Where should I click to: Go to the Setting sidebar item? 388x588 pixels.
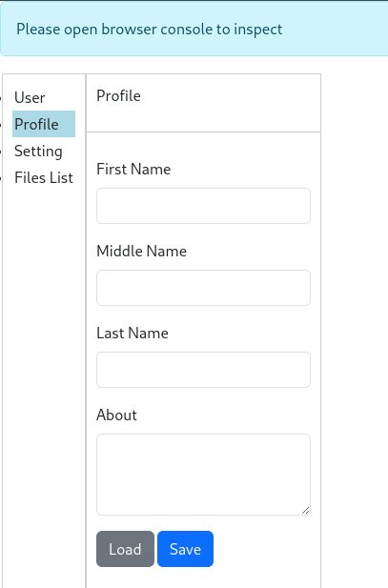tap(38, 152)
